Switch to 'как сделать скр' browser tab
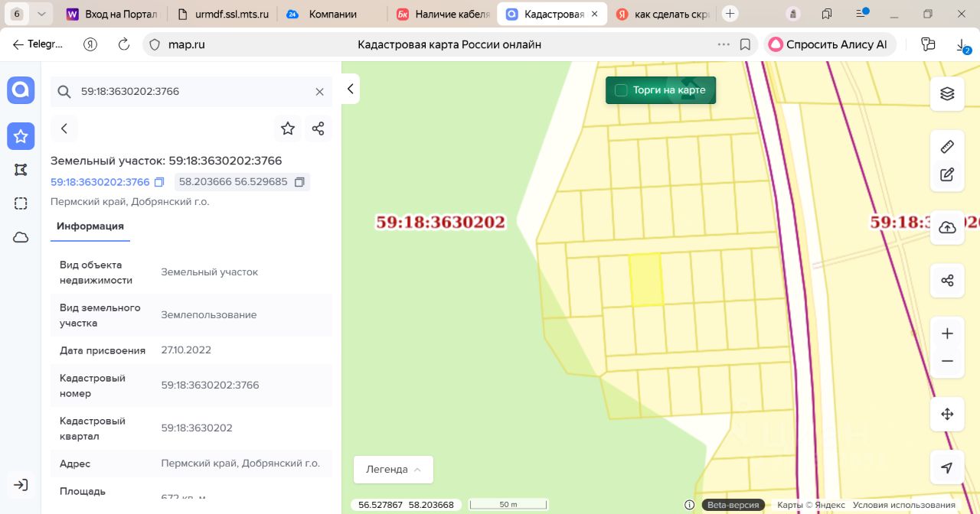 click(663, 14)
